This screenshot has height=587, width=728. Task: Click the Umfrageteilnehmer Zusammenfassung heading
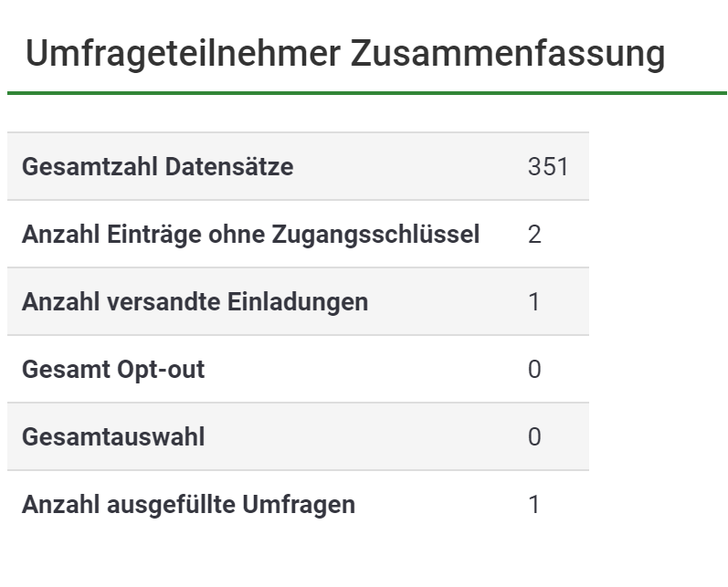point(344,54)
